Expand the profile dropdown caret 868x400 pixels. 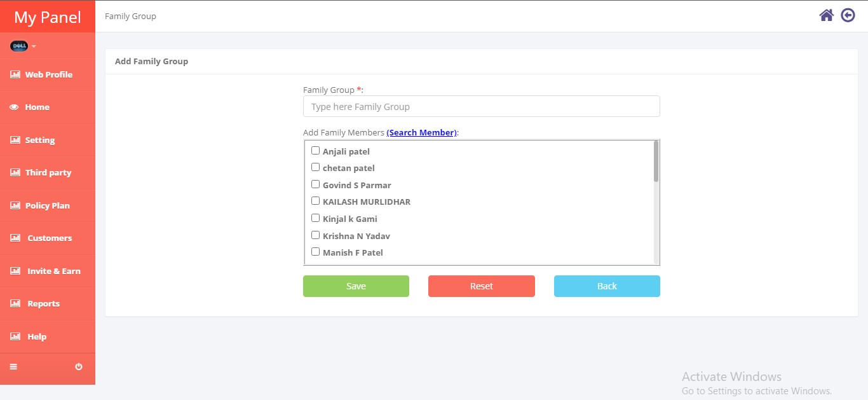tap(34, 46)
